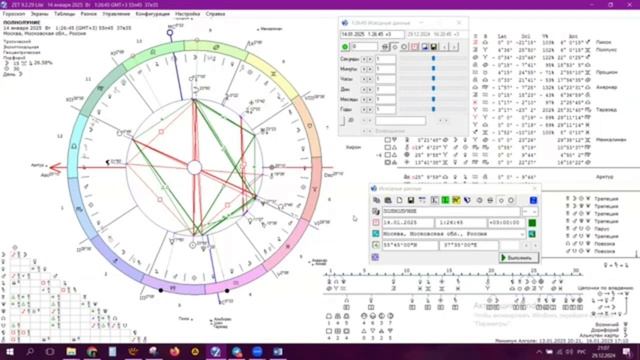640x360 pixels.
Task: Click the new blank document icon
Action: [399, 200]
